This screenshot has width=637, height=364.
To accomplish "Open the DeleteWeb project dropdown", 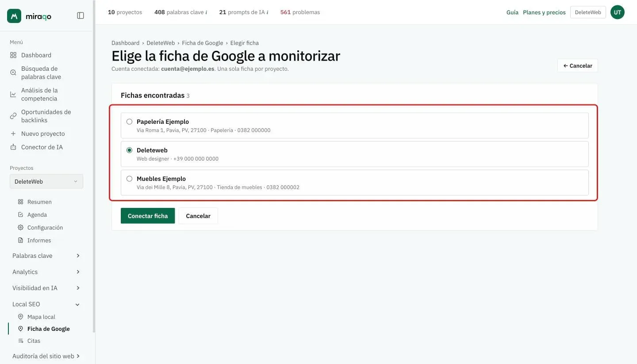I will 46,182.
